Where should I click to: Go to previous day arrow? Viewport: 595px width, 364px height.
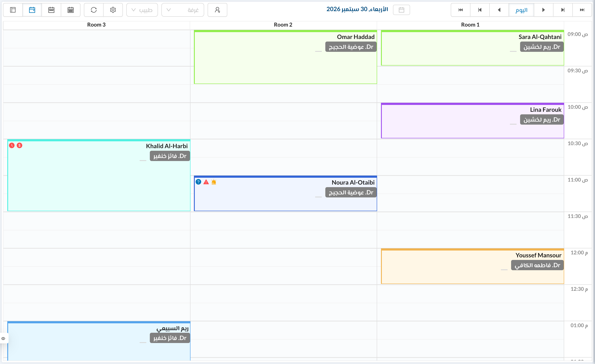tap(499, 10)
